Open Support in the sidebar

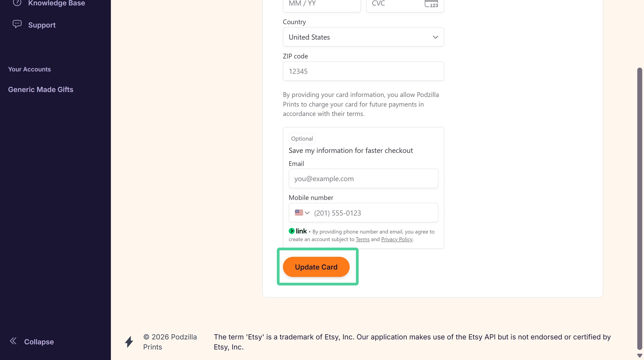click(42, 25)
